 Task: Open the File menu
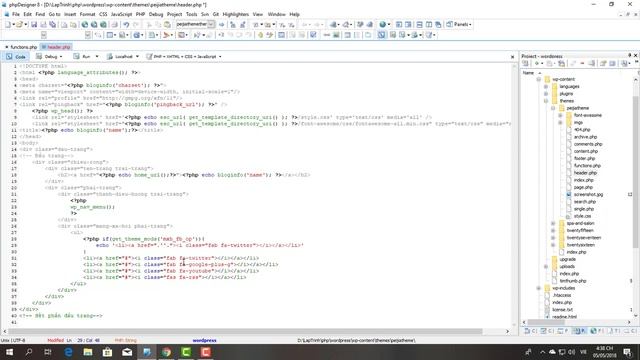click(16, 14)
